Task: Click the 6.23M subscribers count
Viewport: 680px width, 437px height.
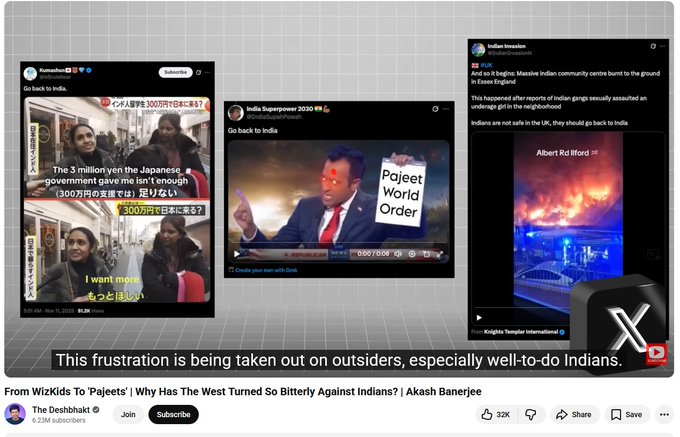Action: (59, 420)
